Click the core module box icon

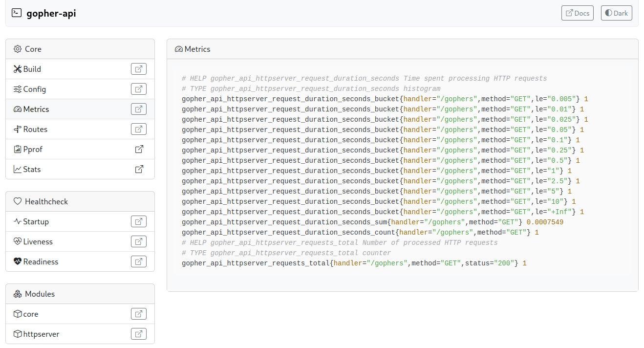pyautogui.click(x=18, y=314)
